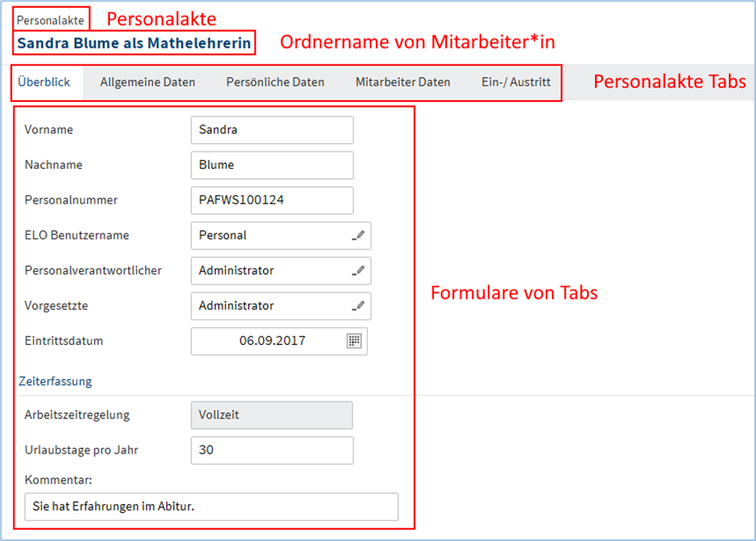Click the Vorname input field
756x541 pixels.
(x=272, y=130)
